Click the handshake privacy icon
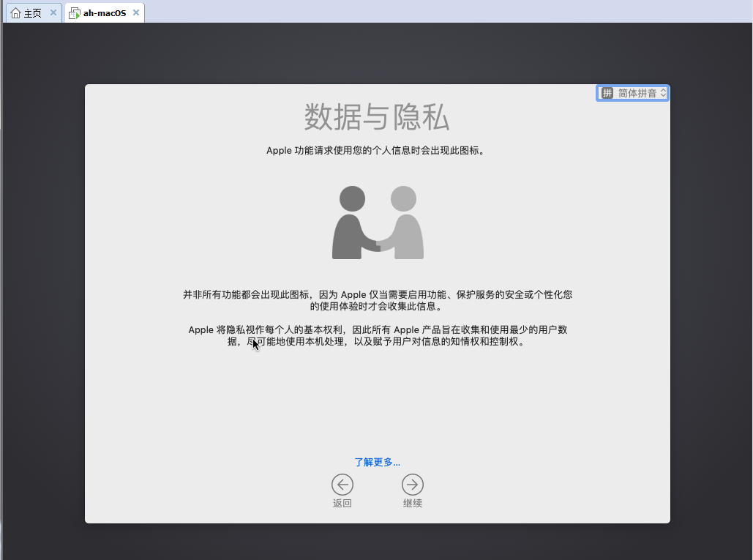 click(x=378, y=223)
